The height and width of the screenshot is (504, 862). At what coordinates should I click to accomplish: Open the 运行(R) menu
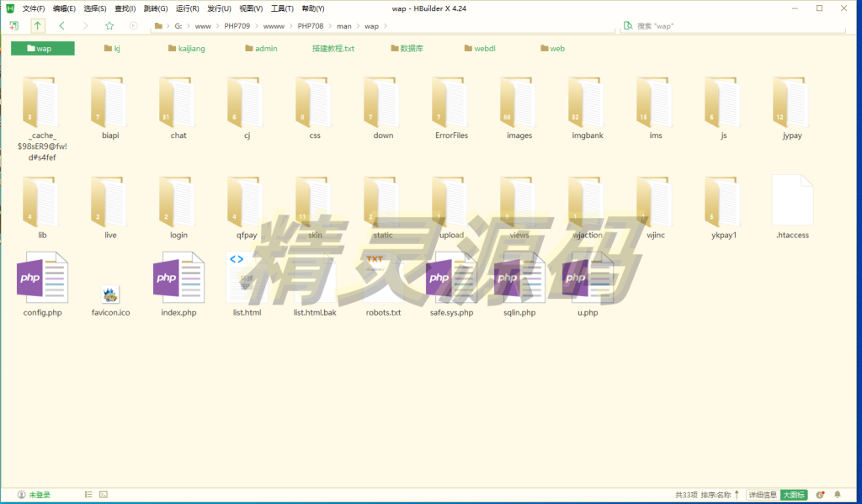click(x=188, y=8)
